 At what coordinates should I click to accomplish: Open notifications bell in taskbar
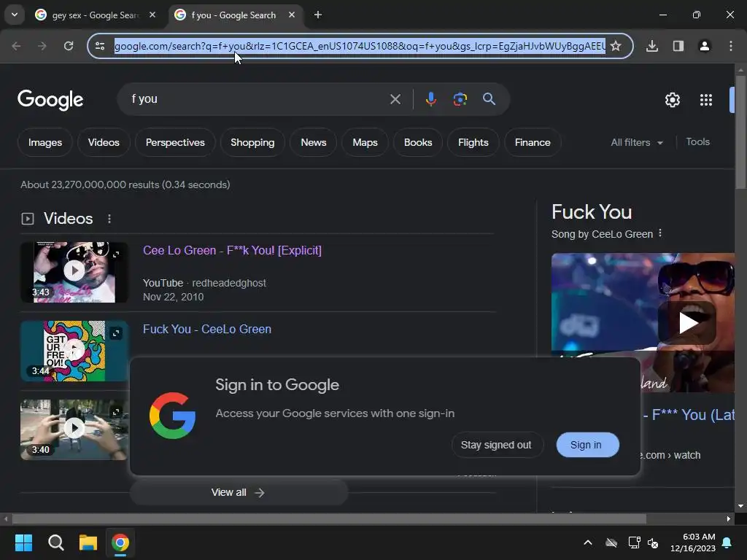pos(727,542)
